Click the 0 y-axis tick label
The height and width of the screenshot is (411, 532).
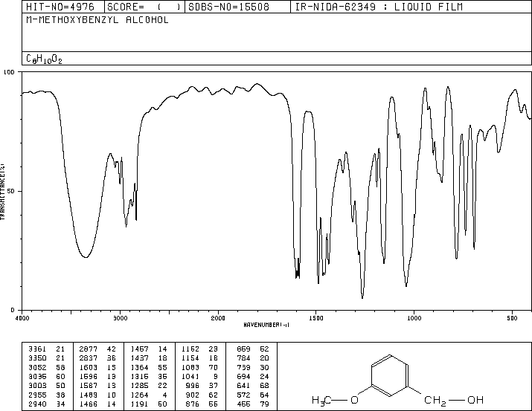coord(13,310)
